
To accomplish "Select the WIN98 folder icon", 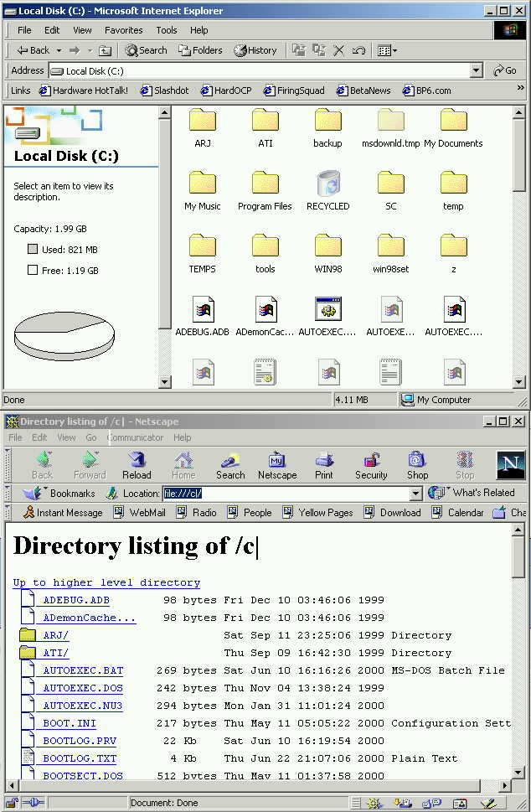I will tap(328, 246).
